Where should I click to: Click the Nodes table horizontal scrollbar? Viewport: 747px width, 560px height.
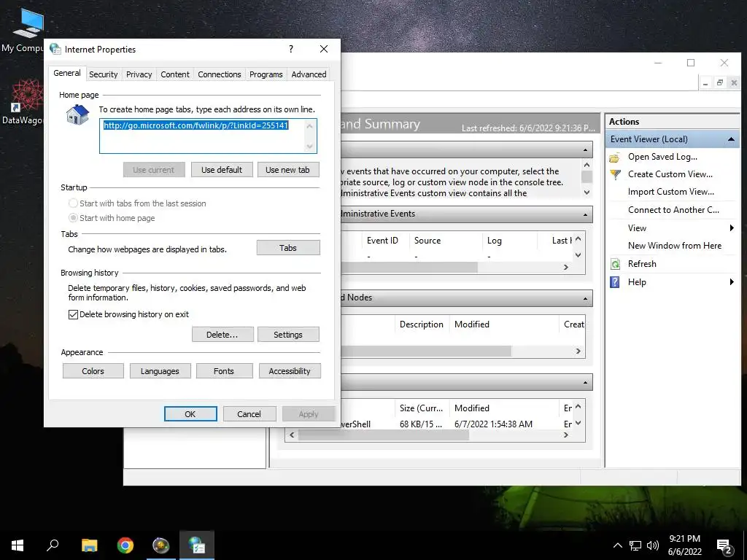(x=426, y=351)
